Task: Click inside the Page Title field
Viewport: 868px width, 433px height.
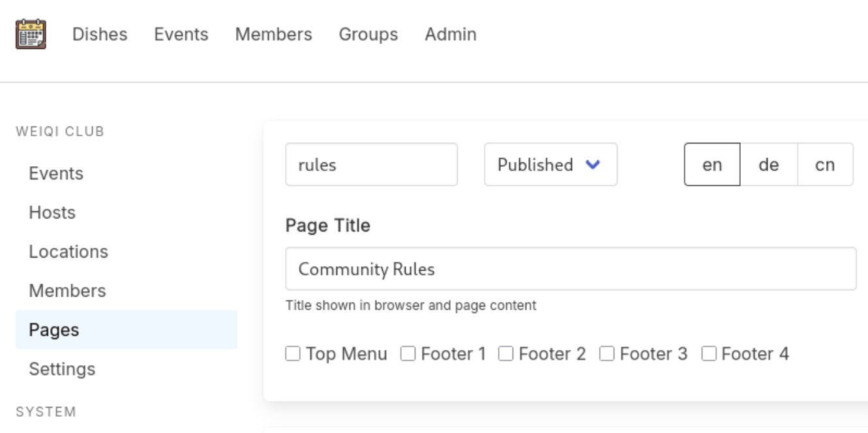Action: [x=571, y=268]
